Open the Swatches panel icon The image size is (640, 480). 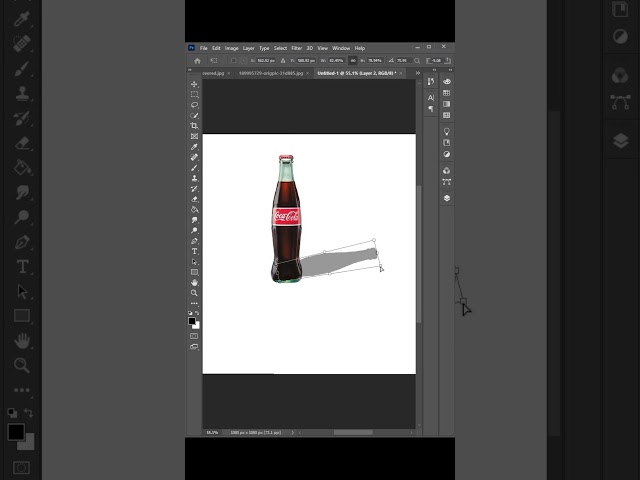point(447,93)
